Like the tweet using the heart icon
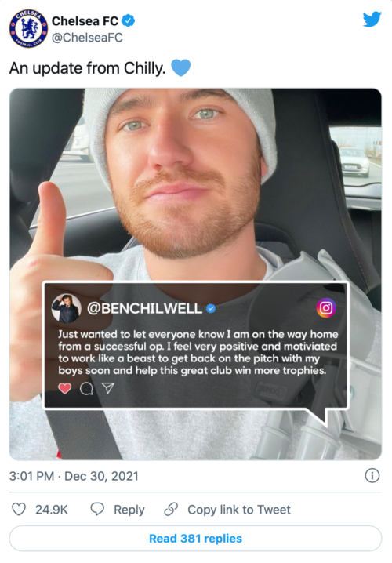Viewport: 392px width, 563px height. pyautogui.click(x=19, y=509)
